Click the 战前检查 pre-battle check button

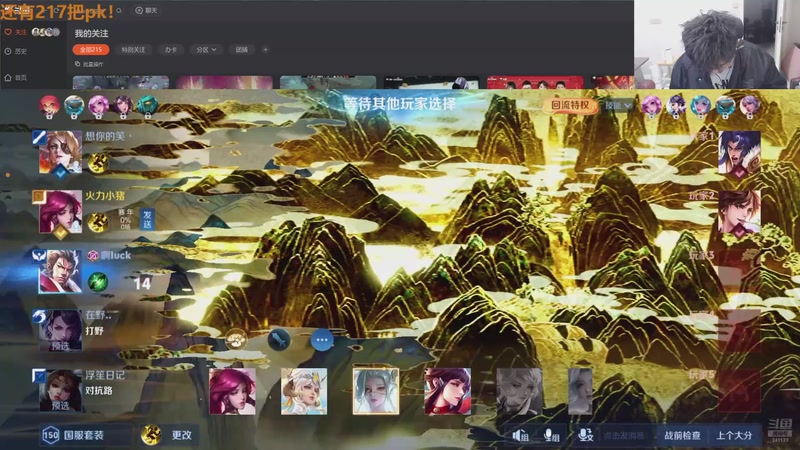(682, 436)
